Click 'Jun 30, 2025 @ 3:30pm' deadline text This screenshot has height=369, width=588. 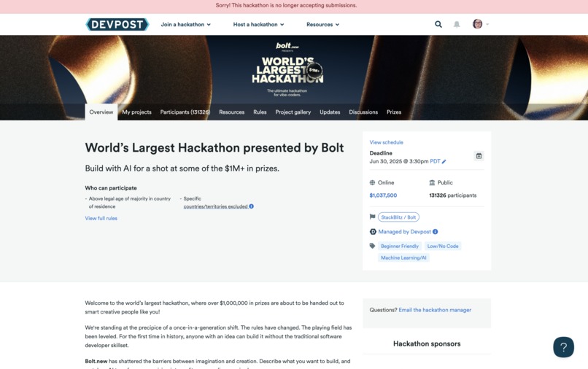point(398,161)
